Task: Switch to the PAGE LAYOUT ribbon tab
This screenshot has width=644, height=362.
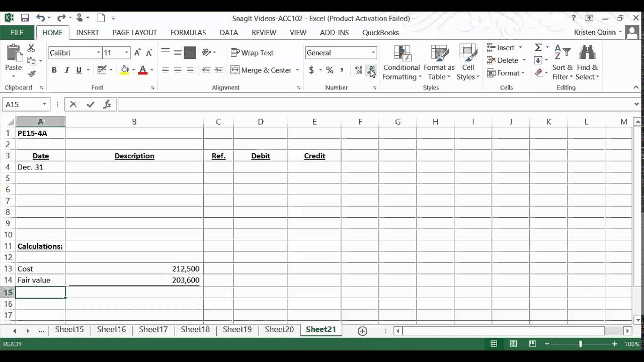Action: pyautogui.click(x=135, y=32)
